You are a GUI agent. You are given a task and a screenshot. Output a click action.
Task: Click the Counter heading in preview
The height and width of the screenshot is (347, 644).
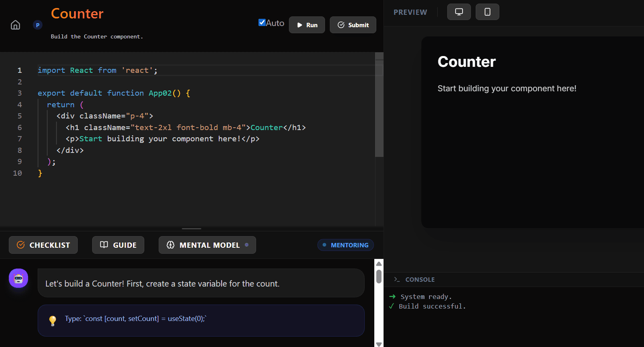[x=466, y=62]
